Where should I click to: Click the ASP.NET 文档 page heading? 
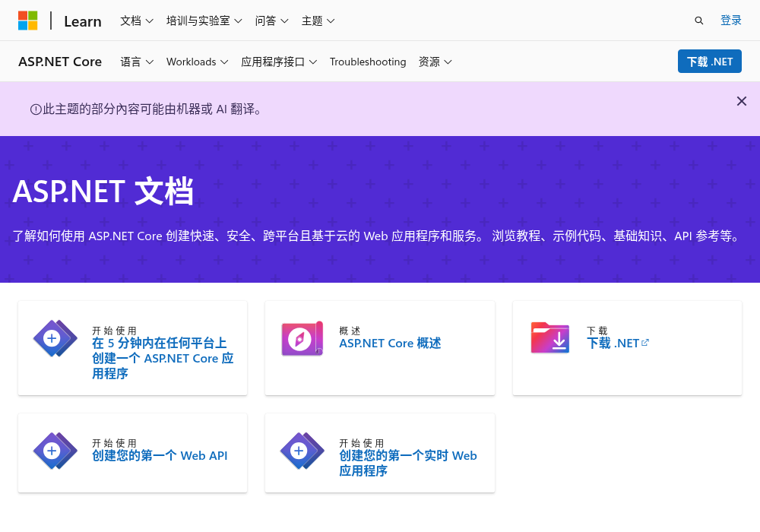(x=103, y=192)
